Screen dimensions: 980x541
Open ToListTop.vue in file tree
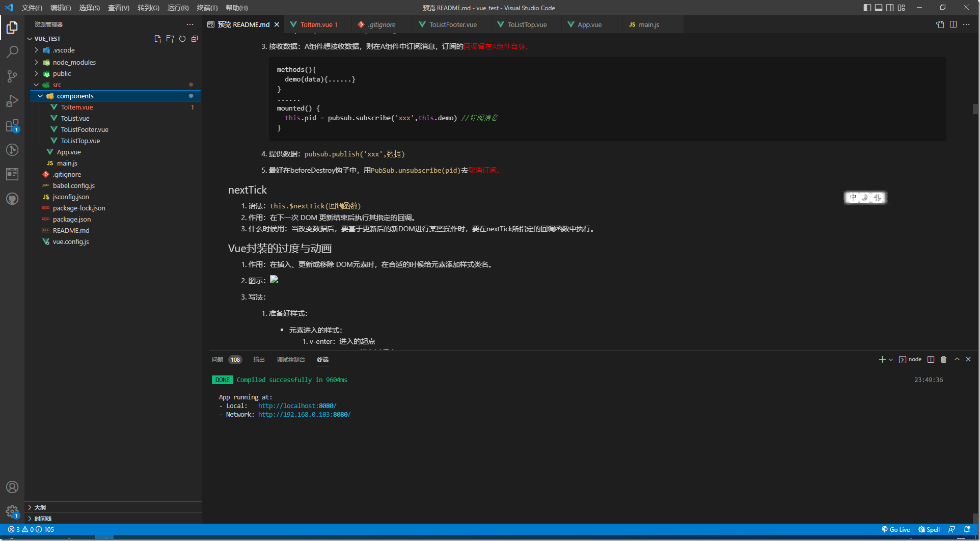(x=116, y=141)
